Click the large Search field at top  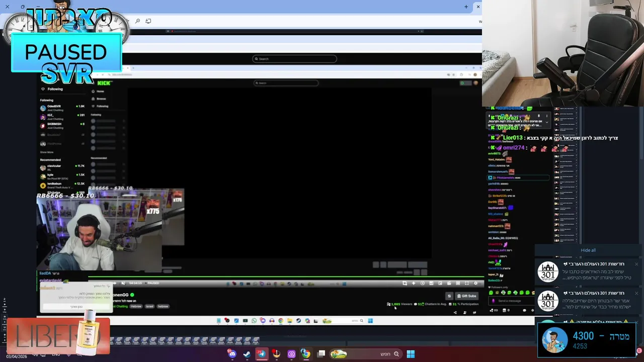[x=294, y=59]
